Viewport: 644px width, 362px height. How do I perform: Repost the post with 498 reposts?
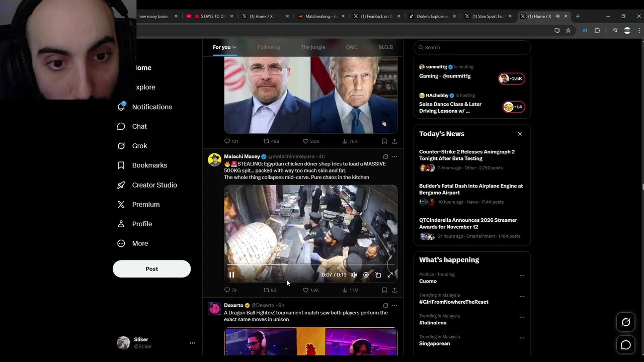271,141
